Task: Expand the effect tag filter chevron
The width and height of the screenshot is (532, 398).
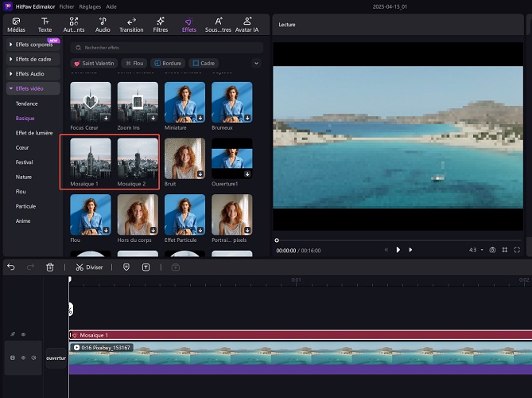Action: pyautogui.click(x=257, y=63)
